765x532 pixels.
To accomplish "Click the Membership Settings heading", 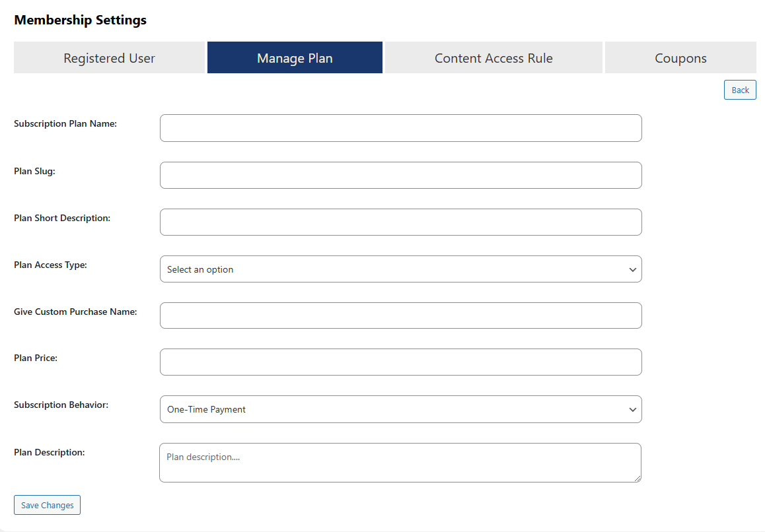I will click(81, 20).
